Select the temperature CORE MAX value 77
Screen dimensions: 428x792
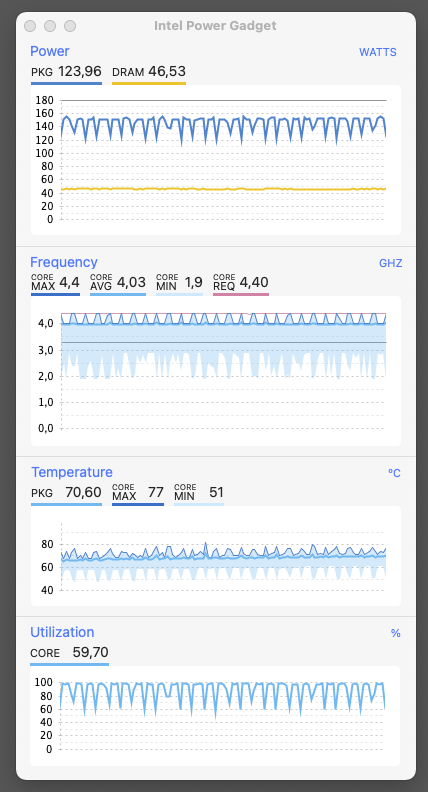click(156, 492)
